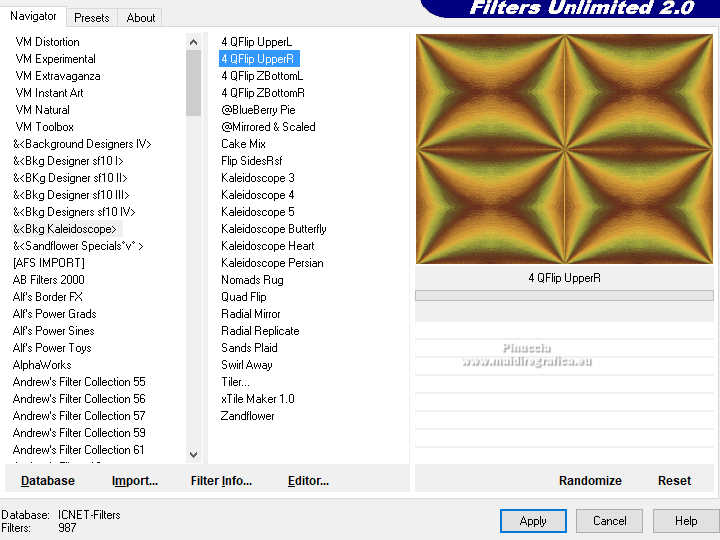Image resolution: width=720 pixels, height=540 pixels.
Task: Choose the Radial Mirror filter
Action: pyautogui.click(x=251, y=314)
